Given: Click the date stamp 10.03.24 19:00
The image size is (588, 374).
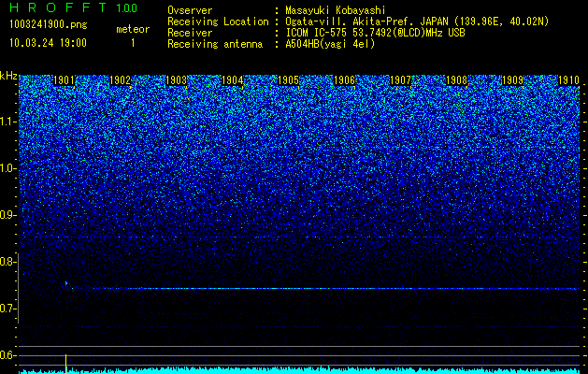Looking at the screenshot, I should [x=48, y=43].
